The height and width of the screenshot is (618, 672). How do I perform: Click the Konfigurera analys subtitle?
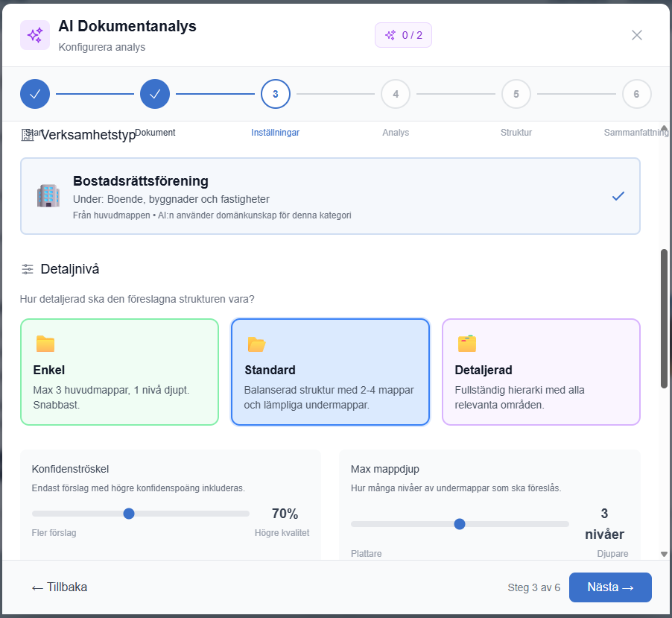point(102,47)
